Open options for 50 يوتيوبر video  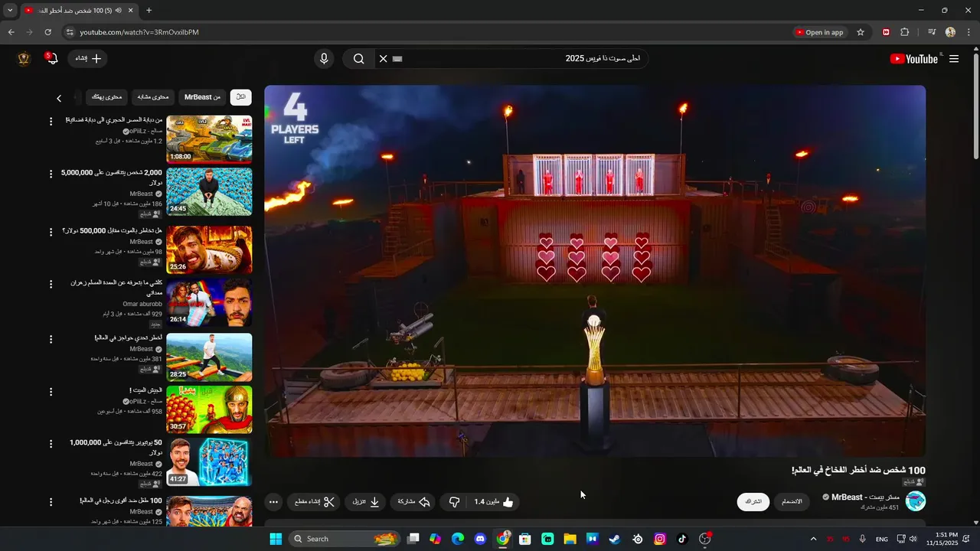click(x=51, y=444)
